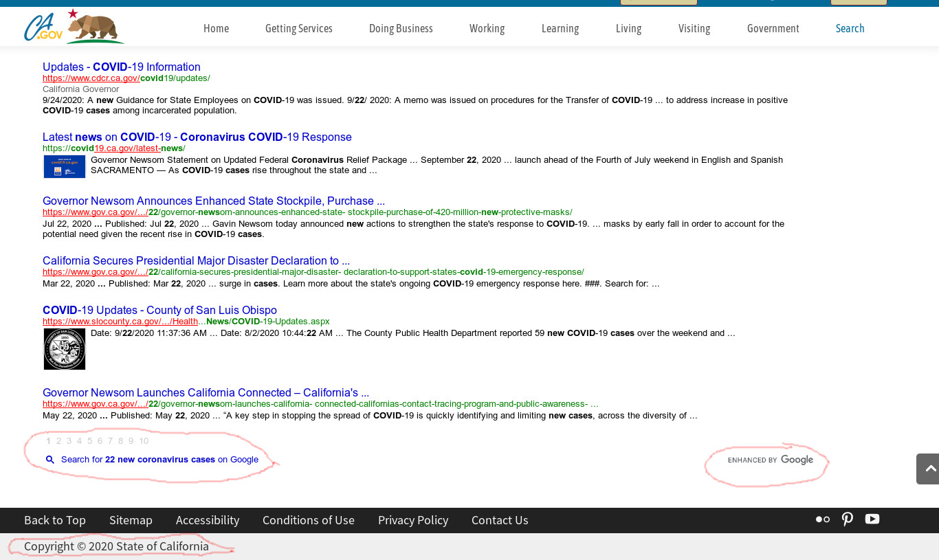Open the Living menu
This screenshot has height=560, width=939.
[628, 28]
